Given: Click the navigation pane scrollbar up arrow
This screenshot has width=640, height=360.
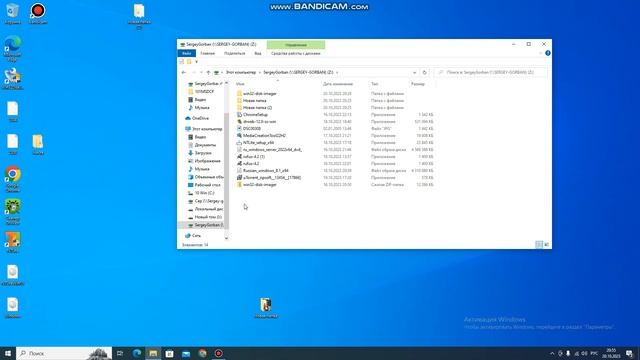Looking at the screenshot, I should click(x=227, y=83).
